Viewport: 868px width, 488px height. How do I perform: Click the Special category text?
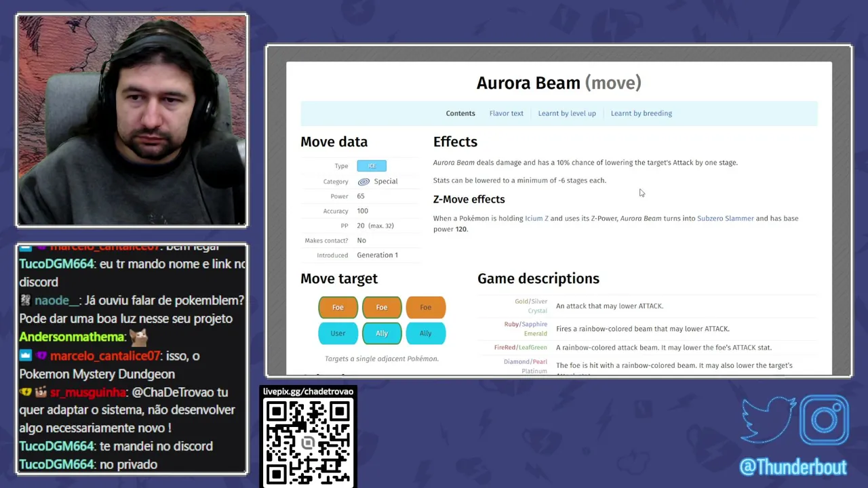(386, 182)
